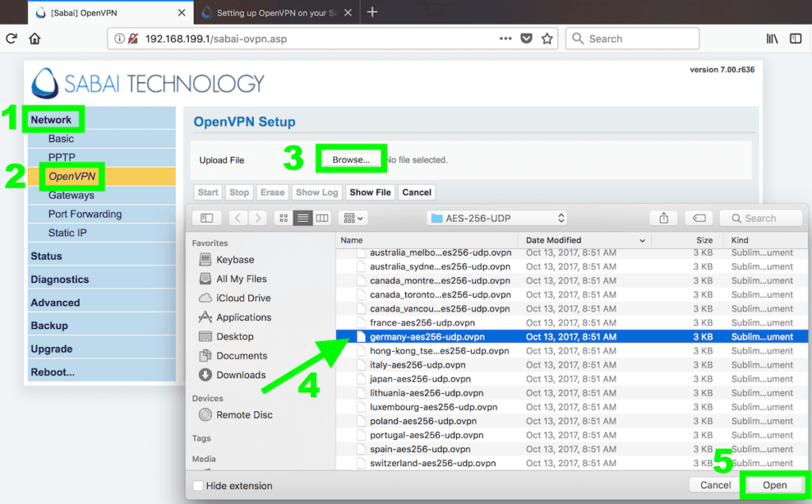Screen dimensions: 812x504
Task: Click the Open button in file dialog
Action: 774,485
